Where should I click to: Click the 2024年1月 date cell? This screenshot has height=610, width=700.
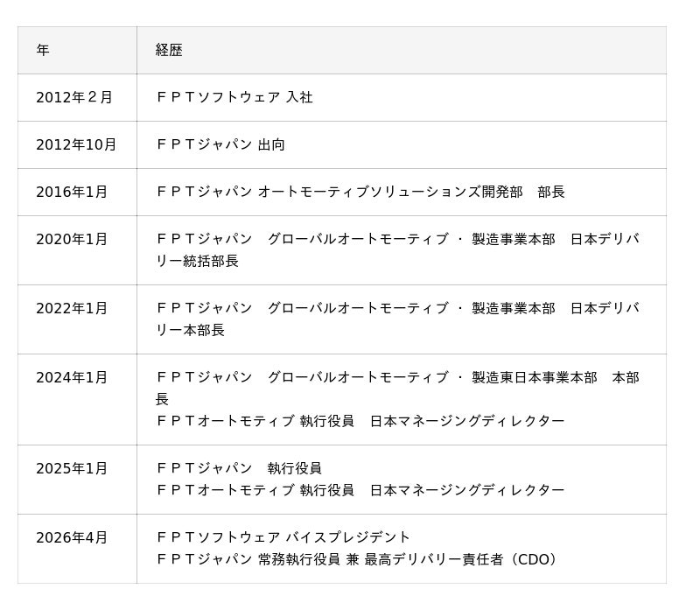click(x=72, y=377)
